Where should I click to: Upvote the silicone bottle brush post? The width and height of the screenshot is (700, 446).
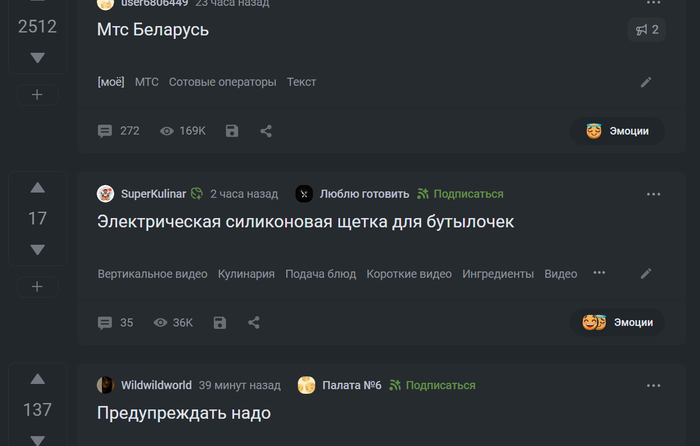pos(38,188)
